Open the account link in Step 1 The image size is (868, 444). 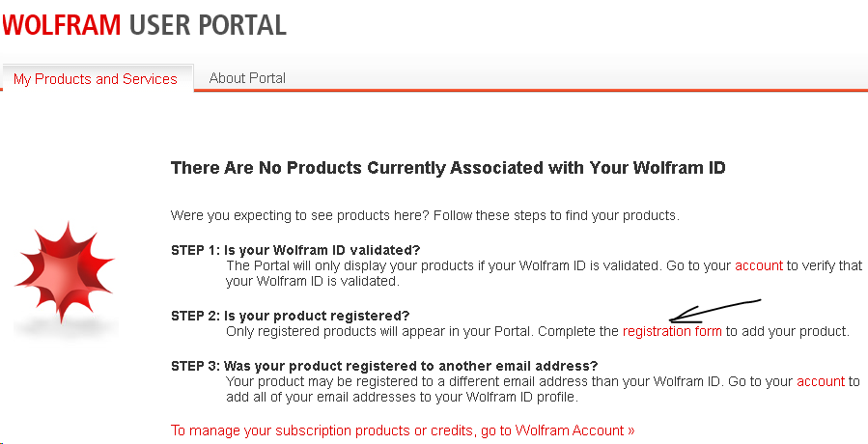[759, 265]
